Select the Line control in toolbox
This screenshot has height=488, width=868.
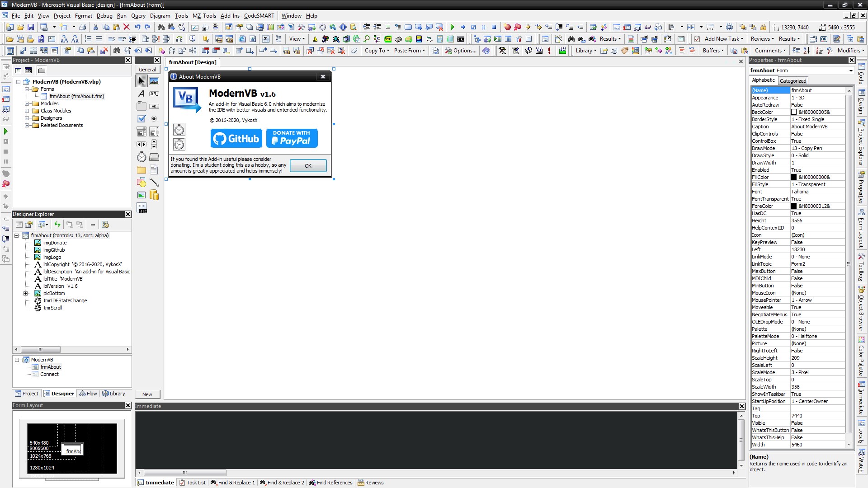coord(154,183)
